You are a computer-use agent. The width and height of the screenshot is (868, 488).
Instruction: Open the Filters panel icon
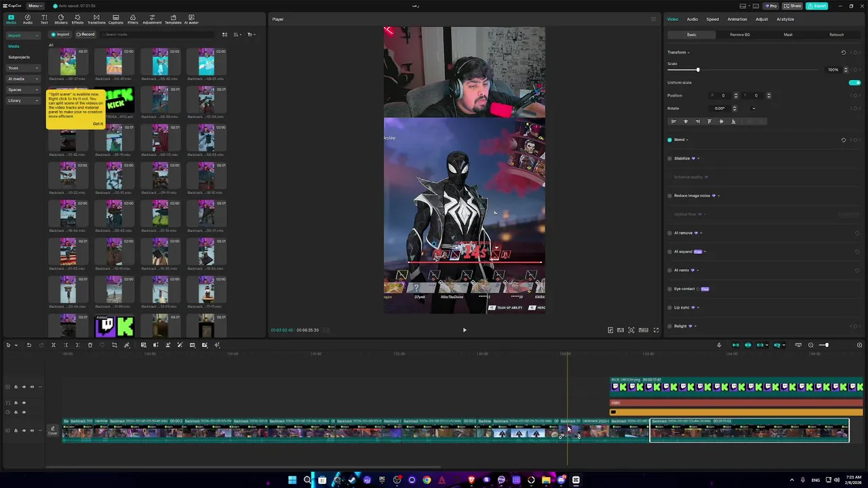[x=132, y=19]
